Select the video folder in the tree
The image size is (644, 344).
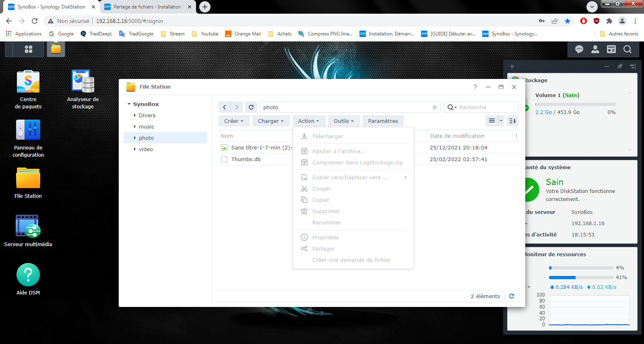pos(146,149)
